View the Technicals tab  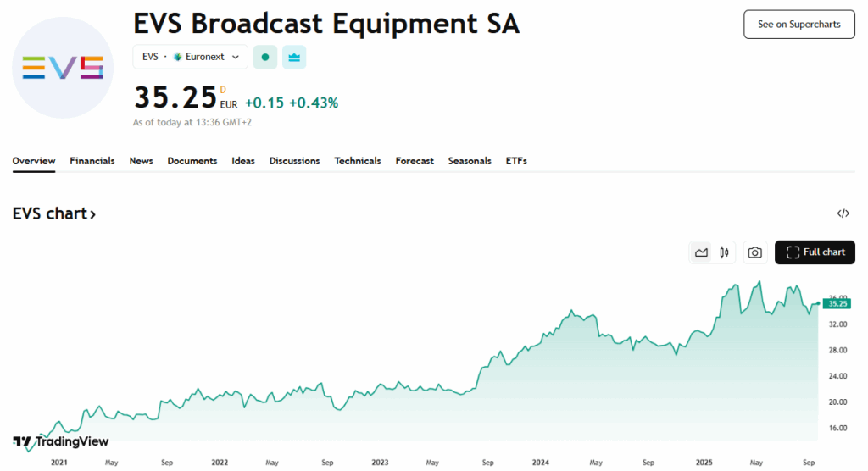(358, 161)
